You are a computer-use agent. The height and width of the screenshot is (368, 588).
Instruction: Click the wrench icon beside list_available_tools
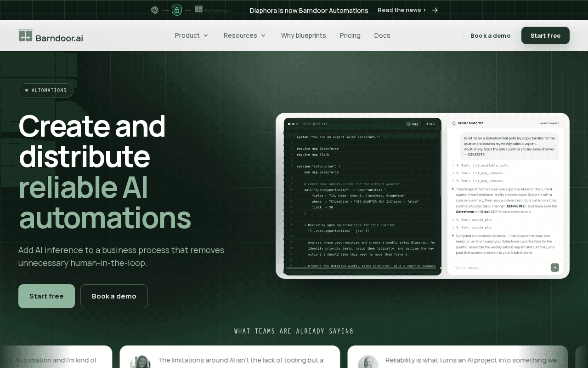click(458, 165)
